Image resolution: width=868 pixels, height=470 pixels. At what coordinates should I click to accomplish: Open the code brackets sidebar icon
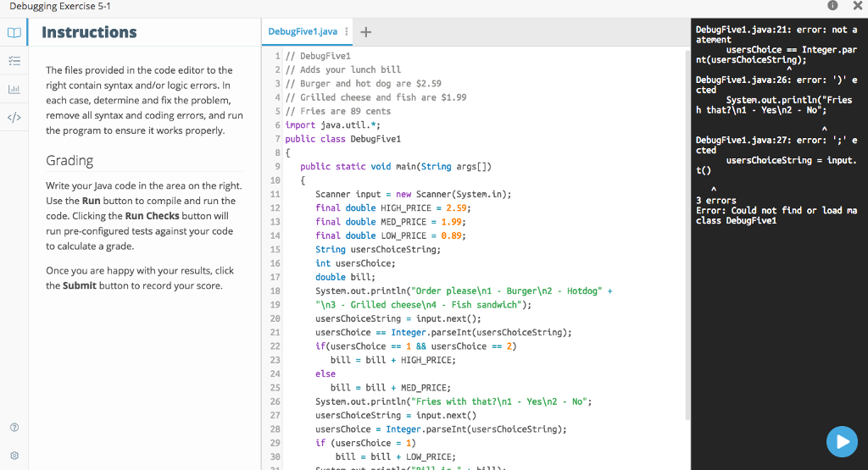(14, 117)
